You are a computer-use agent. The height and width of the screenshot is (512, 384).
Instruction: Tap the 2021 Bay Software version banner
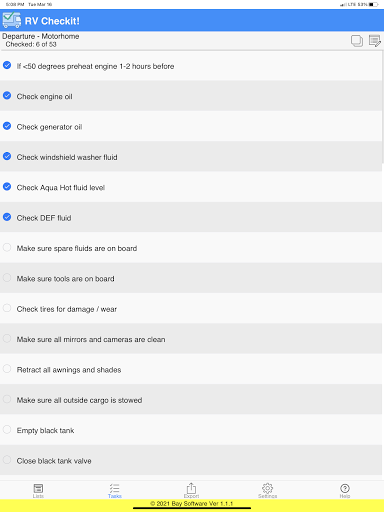point(192,503)
